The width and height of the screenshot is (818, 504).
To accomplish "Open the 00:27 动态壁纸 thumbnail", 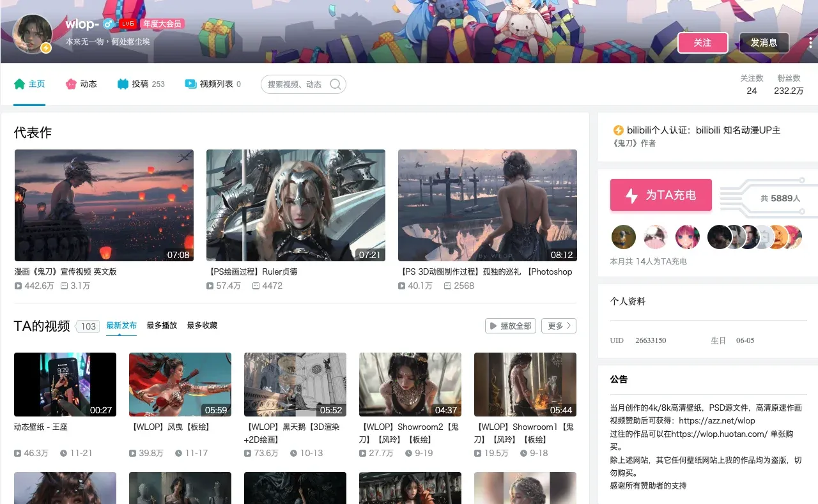I will (x=65, y=385).
